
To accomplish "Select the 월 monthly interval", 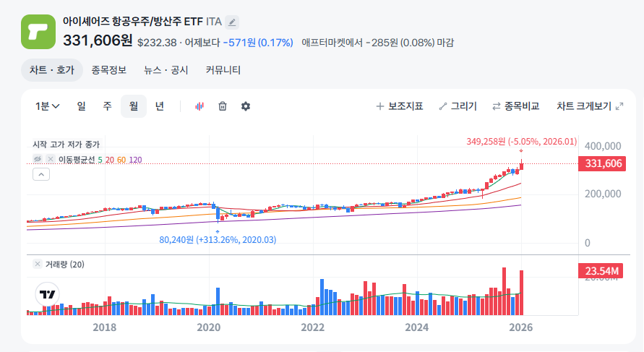I will click(134, 106).
